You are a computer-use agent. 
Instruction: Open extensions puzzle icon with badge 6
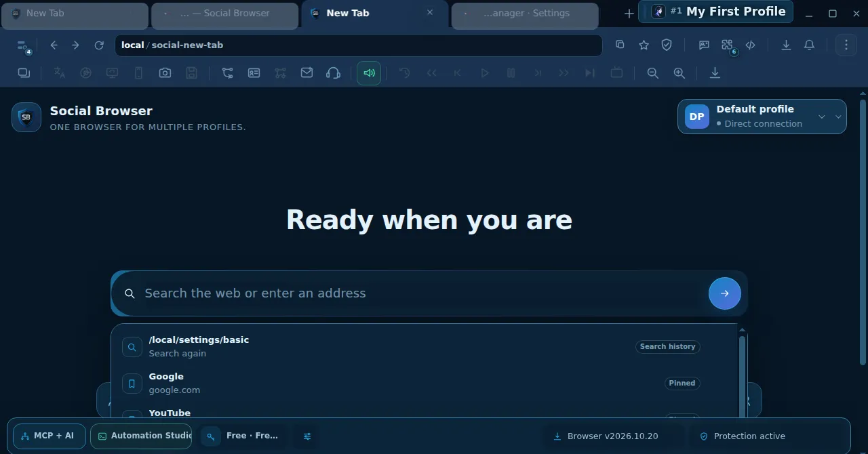tap(728, 45)
